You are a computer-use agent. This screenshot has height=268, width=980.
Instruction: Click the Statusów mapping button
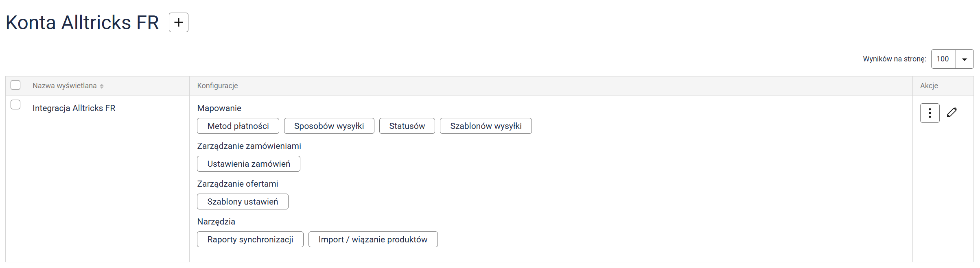[407, 126]
